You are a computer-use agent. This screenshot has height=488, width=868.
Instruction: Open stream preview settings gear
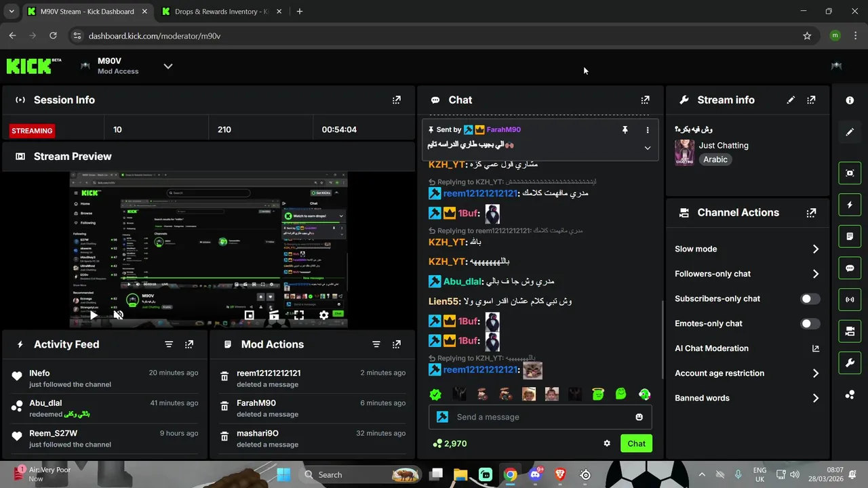(x=324, y=315)
